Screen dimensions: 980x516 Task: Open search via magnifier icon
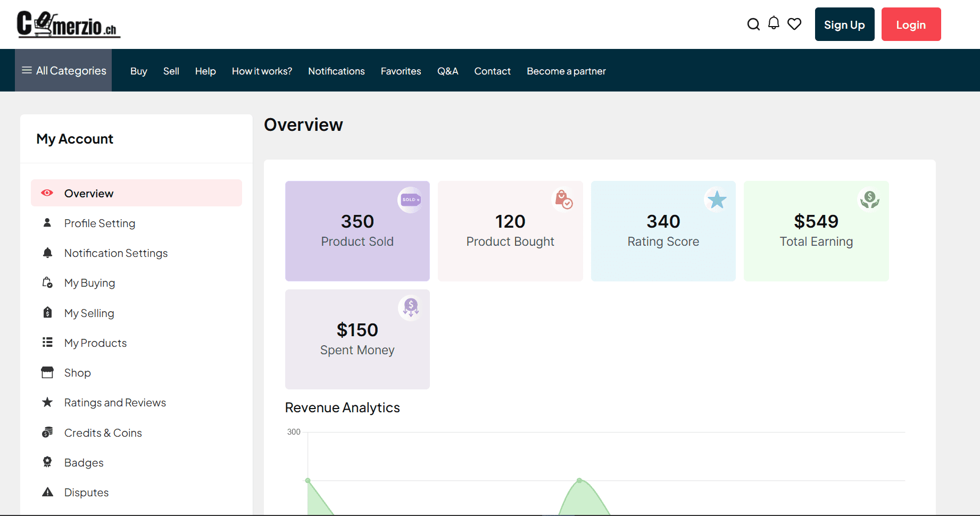[753, 24]
